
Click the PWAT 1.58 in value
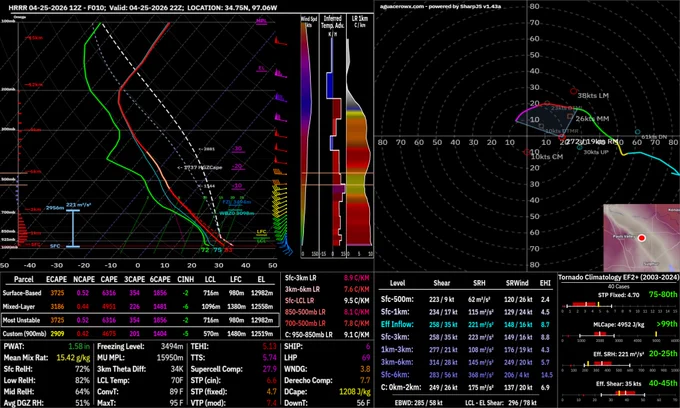click(79, 347)
